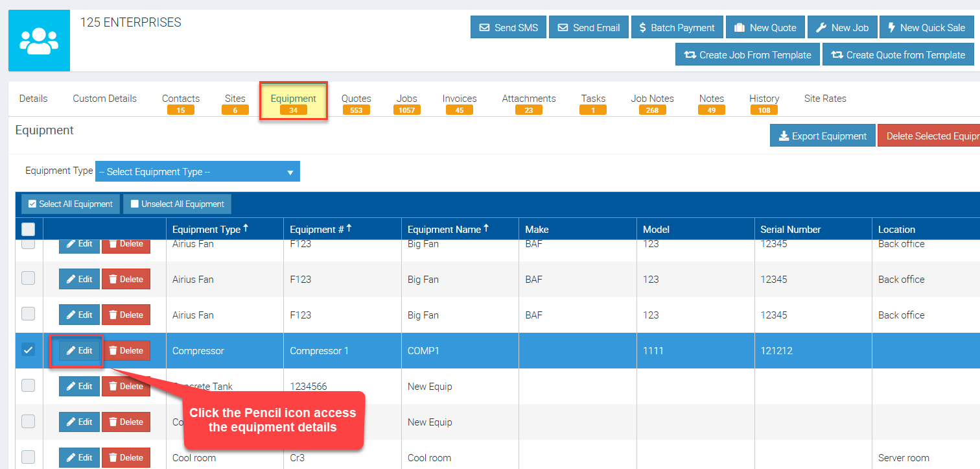Check the Cool room row checkbox

tap(29, 457)
